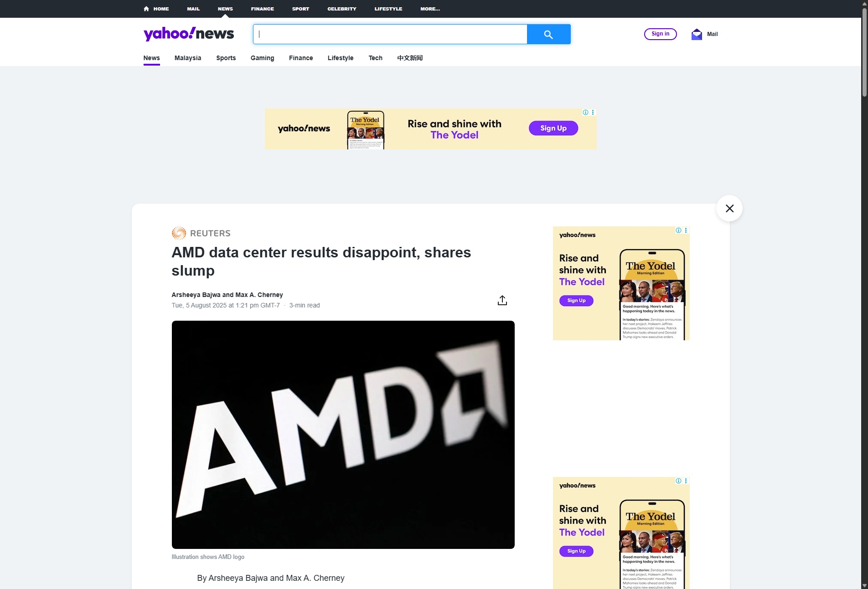Viewport: 868px width, 589px height.
Task: Open the 中文新闻 tab
Action: pos(410,58)
